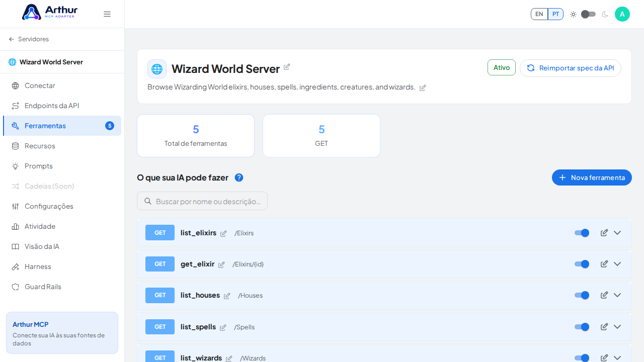
Task: Click the GET badge on list_elixirs
Action: [x=160, y=233]
